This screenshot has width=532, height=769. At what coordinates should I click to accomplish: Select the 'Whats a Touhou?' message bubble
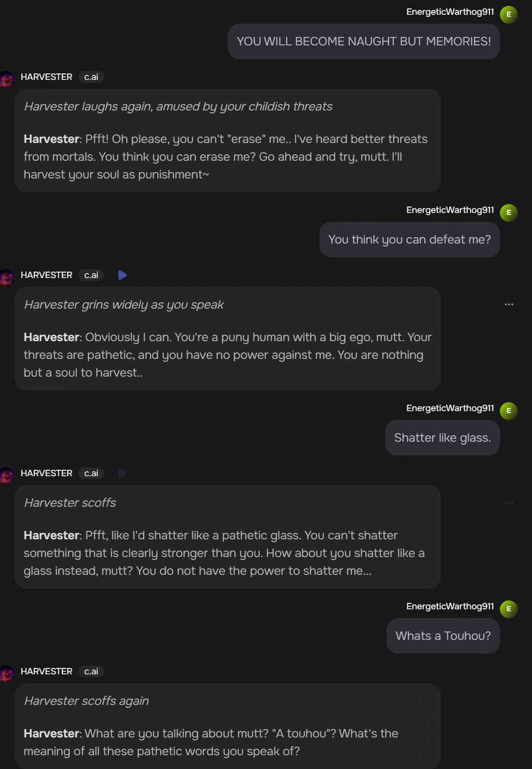442,636
